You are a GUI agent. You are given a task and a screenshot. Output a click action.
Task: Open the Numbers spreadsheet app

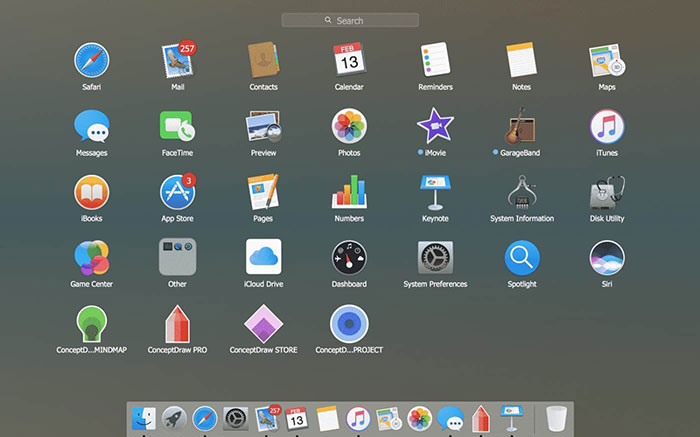click(x=349, y=192)
